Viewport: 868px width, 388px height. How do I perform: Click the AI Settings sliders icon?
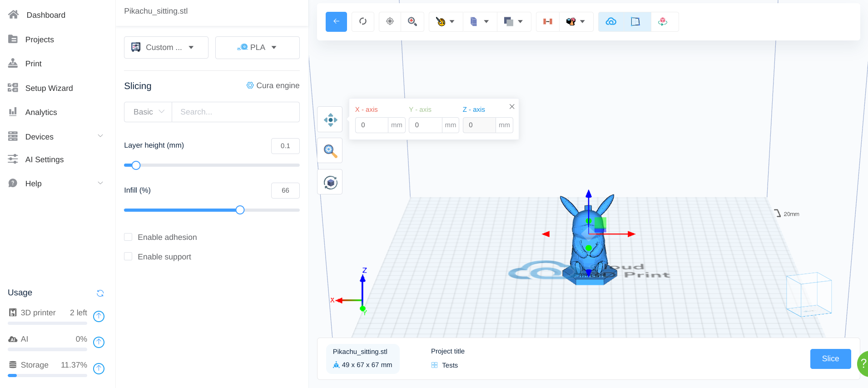pos(13,159)
